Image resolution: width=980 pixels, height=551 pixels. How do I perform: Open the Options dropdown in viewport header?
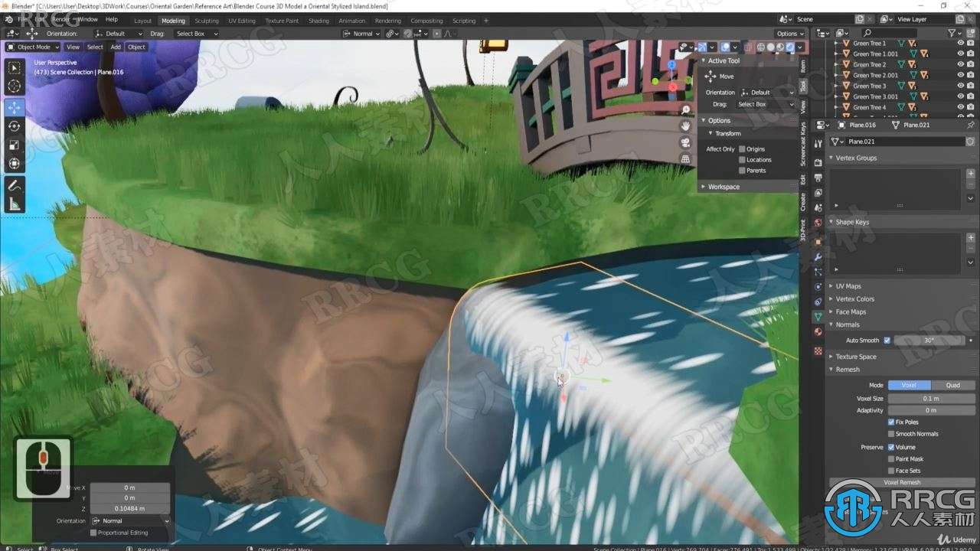click(790, 34)
